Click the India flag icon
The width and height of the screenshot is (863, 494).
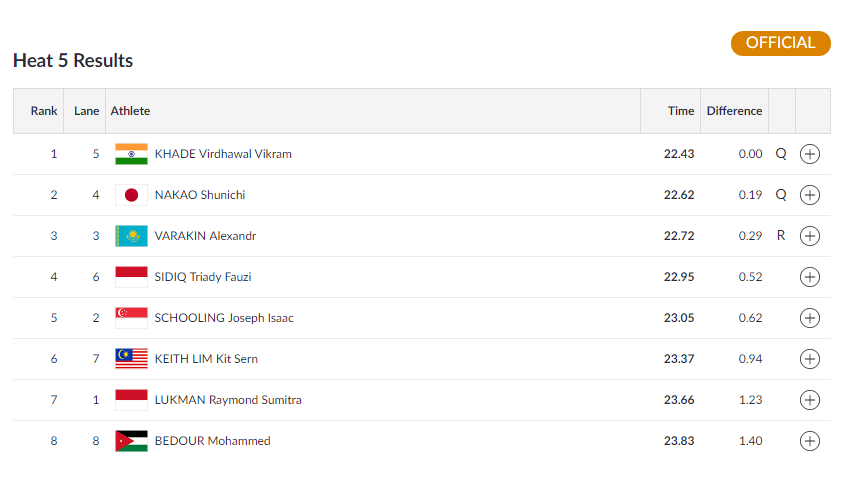pos(132,154)
